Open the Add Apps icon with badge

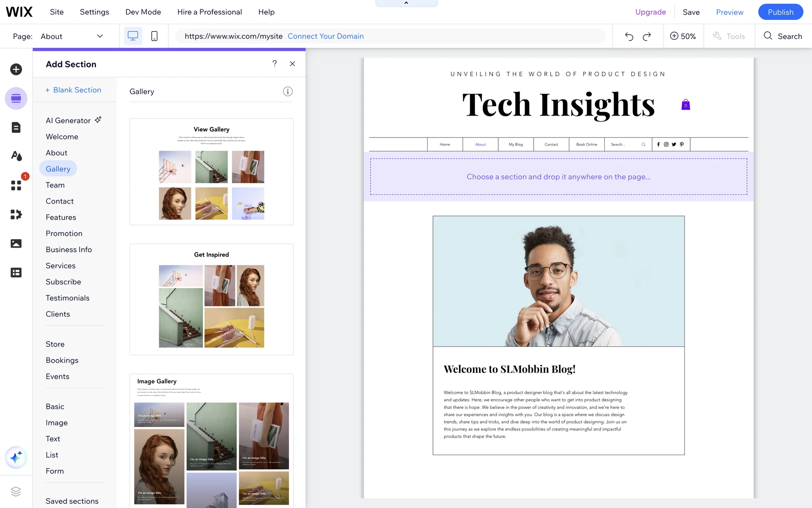(16, 185)
